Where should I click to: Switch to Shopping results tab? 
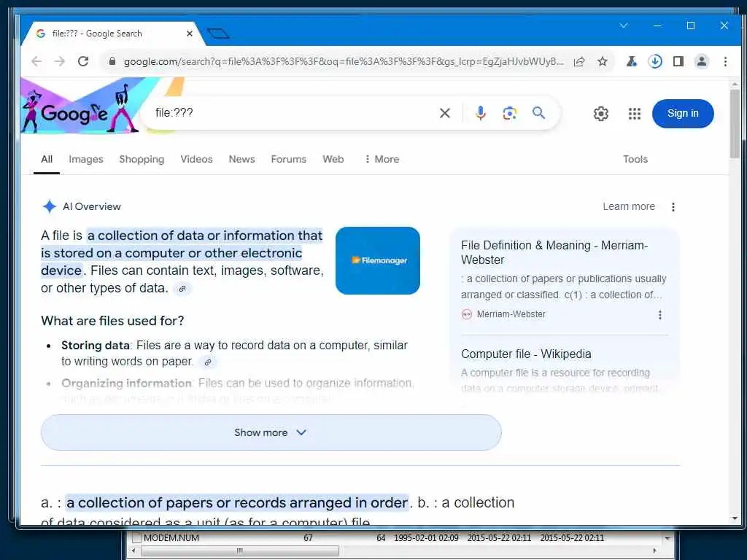pos(142,159)
